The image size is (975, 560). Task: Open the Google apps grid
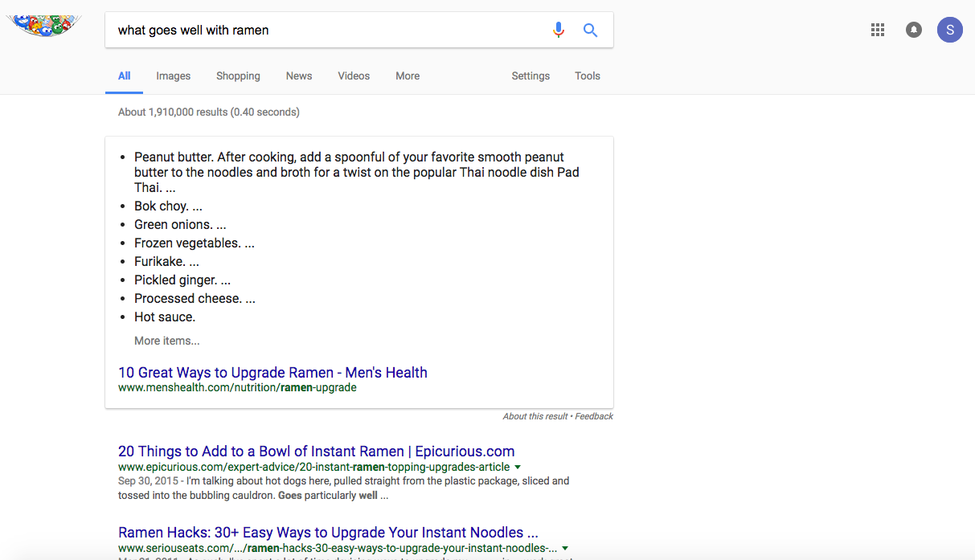(x=878, y=31)
